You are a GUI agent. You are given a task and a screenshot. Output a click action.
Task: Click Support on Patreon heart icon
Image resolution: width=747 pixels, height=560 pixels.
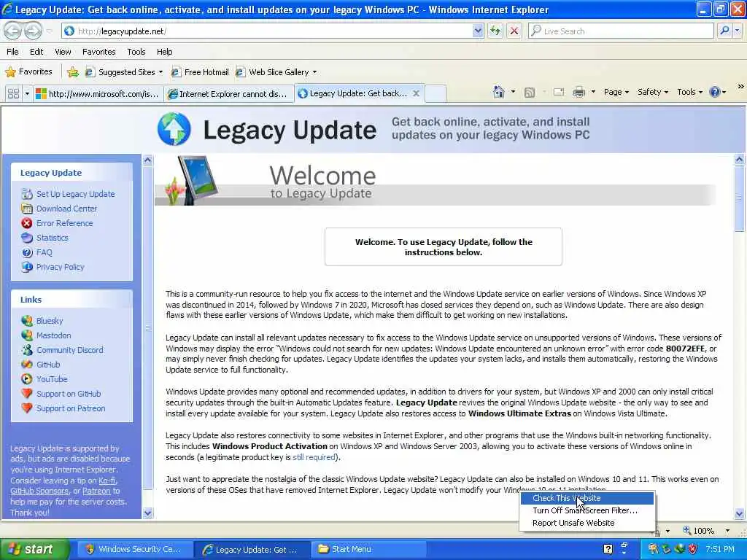click(x=27, y=408)
